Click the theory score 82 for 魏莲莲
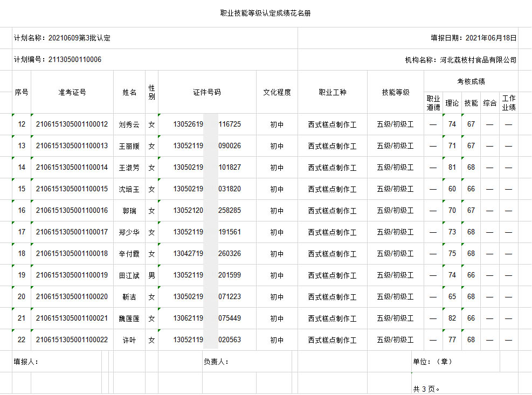 pos(452,318)
